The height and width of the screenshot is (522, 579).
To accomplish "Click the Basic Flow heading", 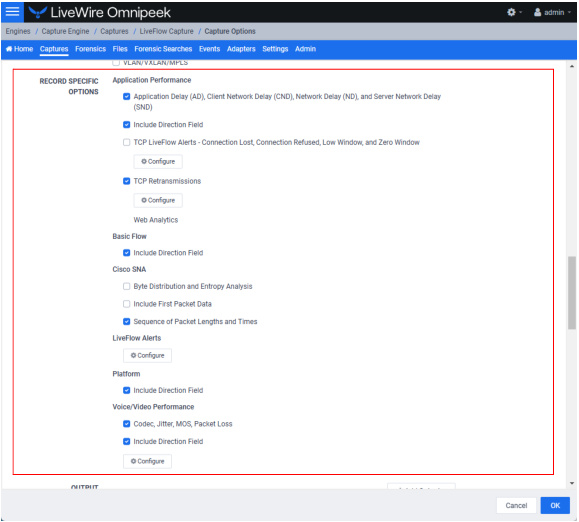I will (129, 237).
